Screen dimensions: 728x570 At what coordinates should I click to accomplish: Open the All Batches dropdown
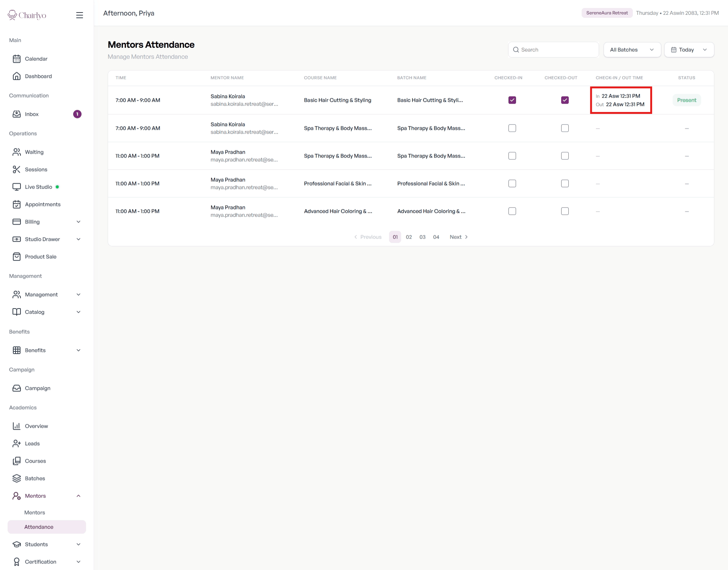632,50
